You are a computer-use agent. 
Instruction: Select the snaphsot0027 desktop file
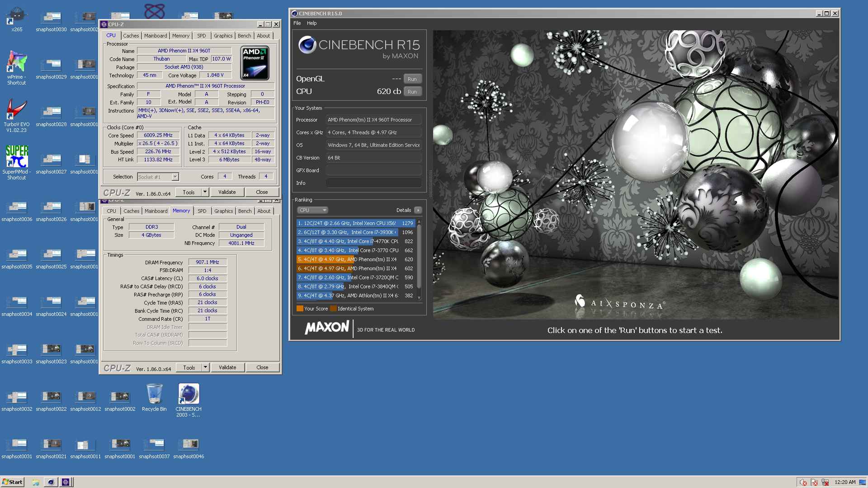point(51,164)
